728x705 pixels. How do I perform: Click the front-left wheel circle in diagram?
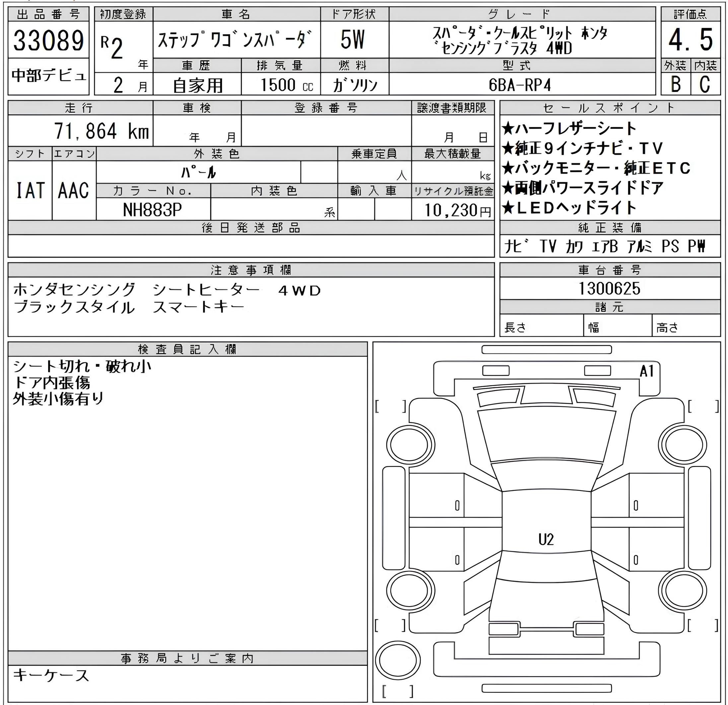(410, 444)
